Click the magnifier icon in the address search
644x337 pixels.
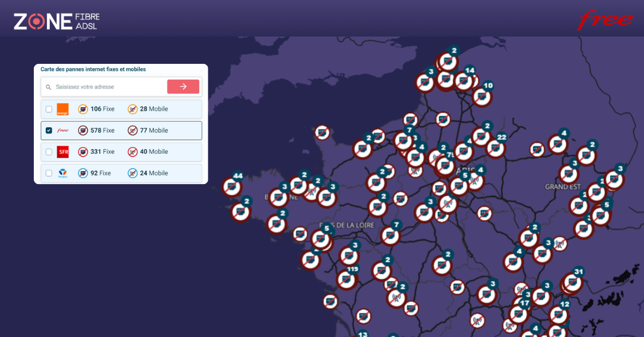pyautogui.click(x=48, y=87)
